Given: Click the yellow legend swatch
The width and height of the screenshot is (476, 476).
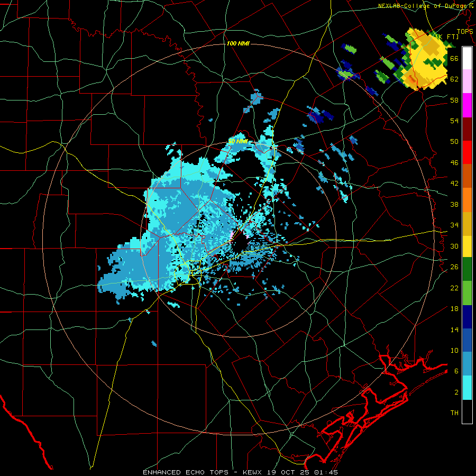Looking at the screenshot, I should point(467,246).
